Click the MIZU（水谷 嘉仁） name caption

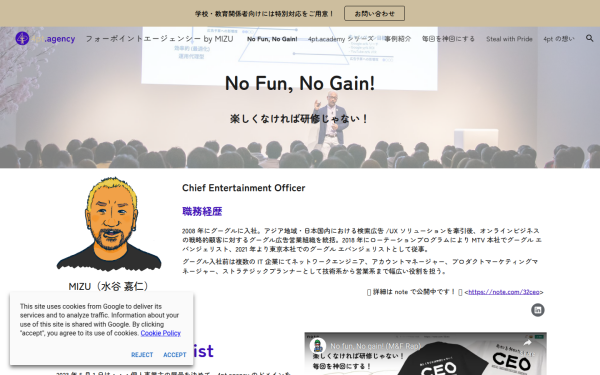[109, 286]
